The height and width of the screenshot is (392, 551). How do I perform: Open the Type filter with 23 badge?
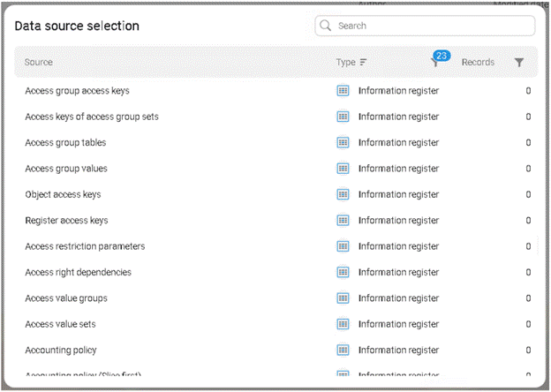click(435, 62)
